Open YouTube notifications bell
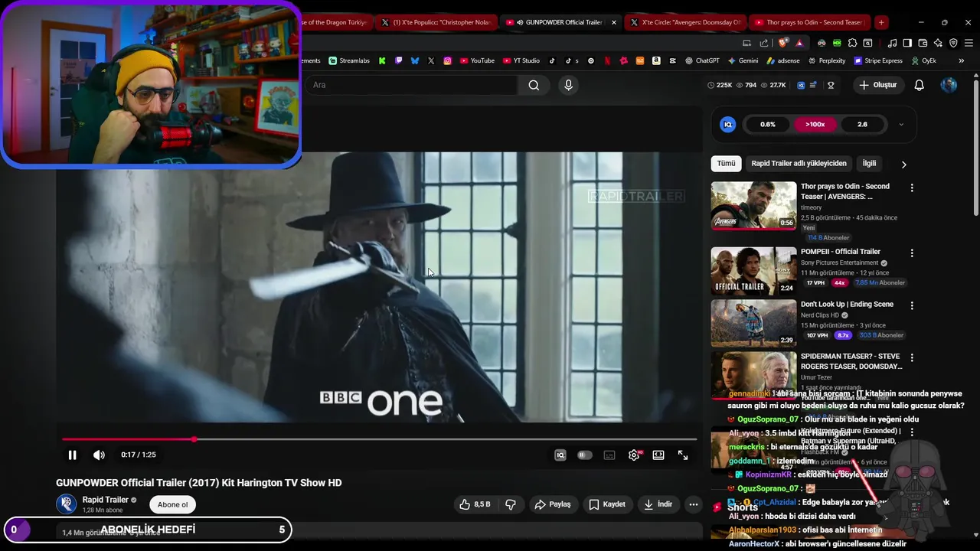The width and height of the screenshot is (980, 551). pyautogui.click(x=920, y=85)
